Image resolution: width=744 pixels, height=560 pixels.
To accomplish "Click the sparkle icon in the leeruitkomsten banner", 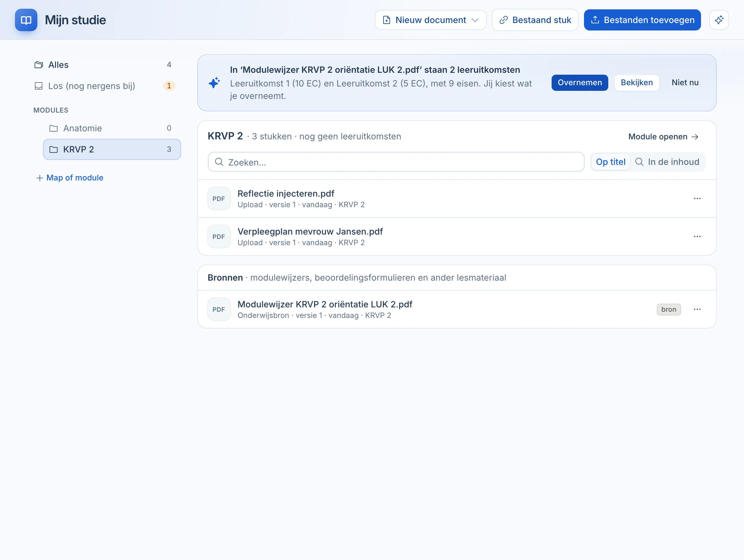I will (x=214, y=82).
